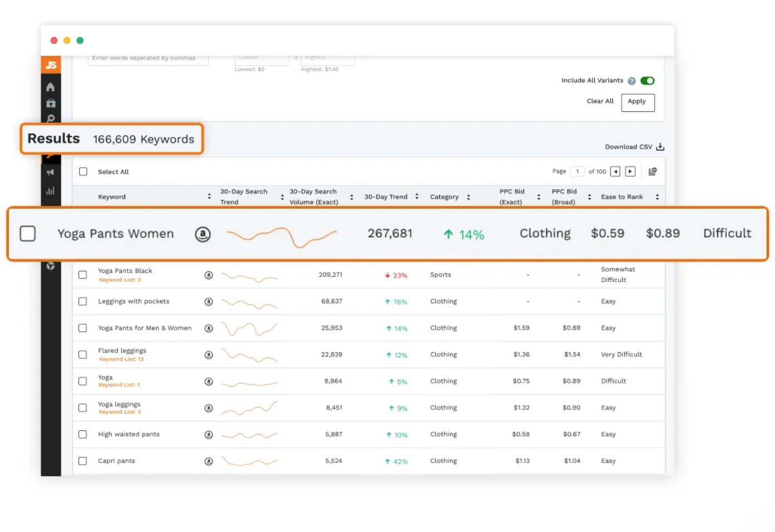The height and width of the screenshot is (532, 775).
Task: Go to the next results page
Action: 630,171
